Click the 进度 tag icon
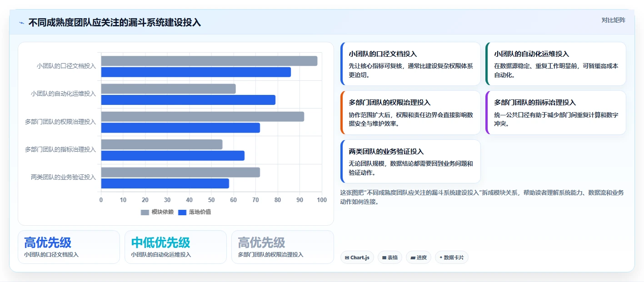The image size is (644, 282). point(413,257)
